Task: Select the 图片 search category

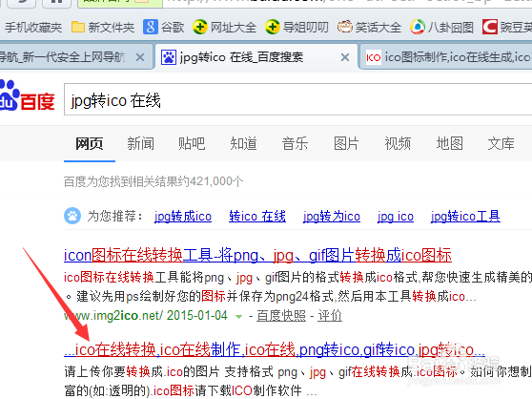Action: click(346, 143)
